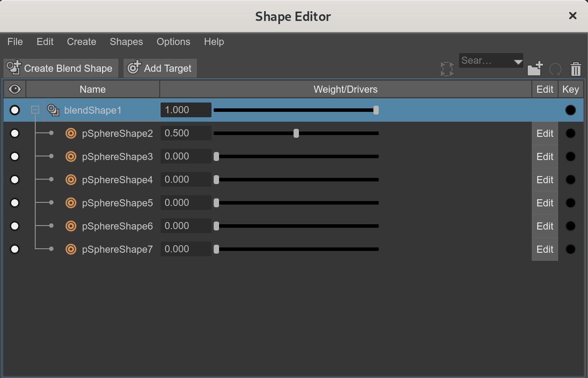The image size is (588, 378).
Task: Toggle visibility of pSphereShape2
Action: 15,133
